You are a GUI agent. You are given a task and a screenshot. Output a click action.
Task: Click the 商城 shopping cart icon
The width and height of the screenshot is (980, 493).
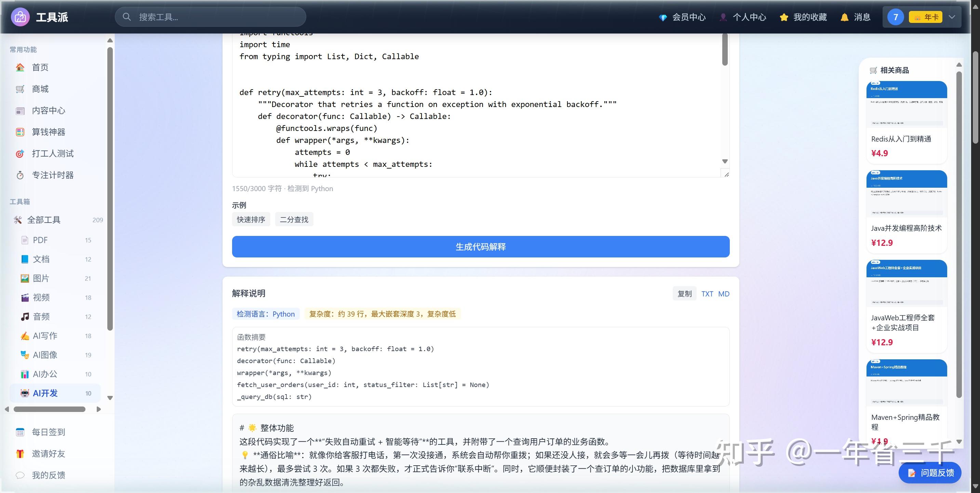pos(20,89)
